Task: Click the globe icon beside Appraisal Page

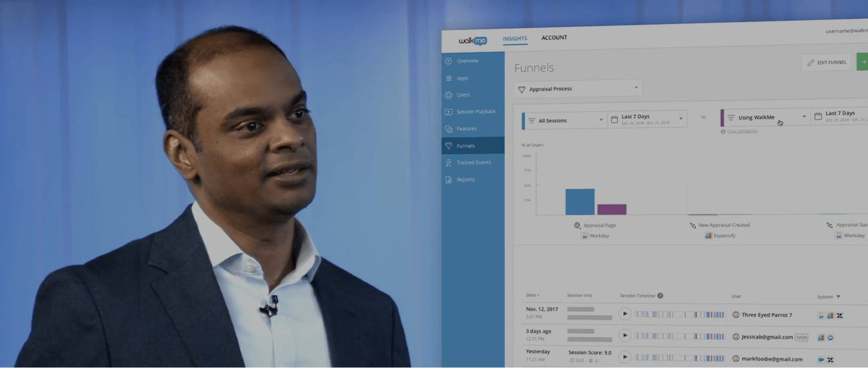Action: tap(578, 225)
